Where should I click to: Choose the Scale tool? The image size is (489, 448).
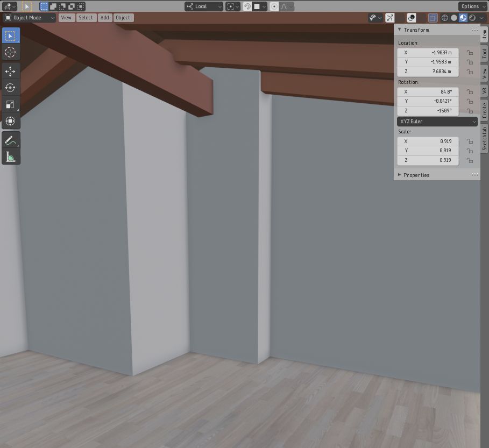11,104
